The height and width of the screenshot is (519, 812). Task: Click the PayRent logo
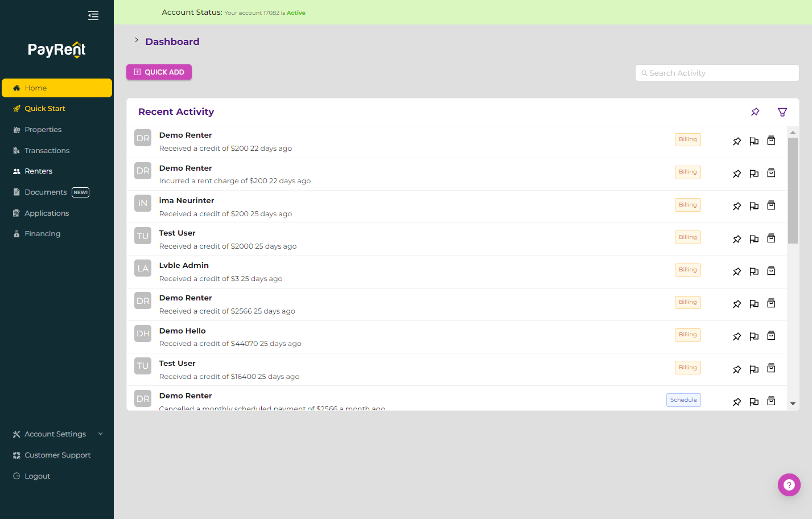pyautogui.click(x=57, y=50)
